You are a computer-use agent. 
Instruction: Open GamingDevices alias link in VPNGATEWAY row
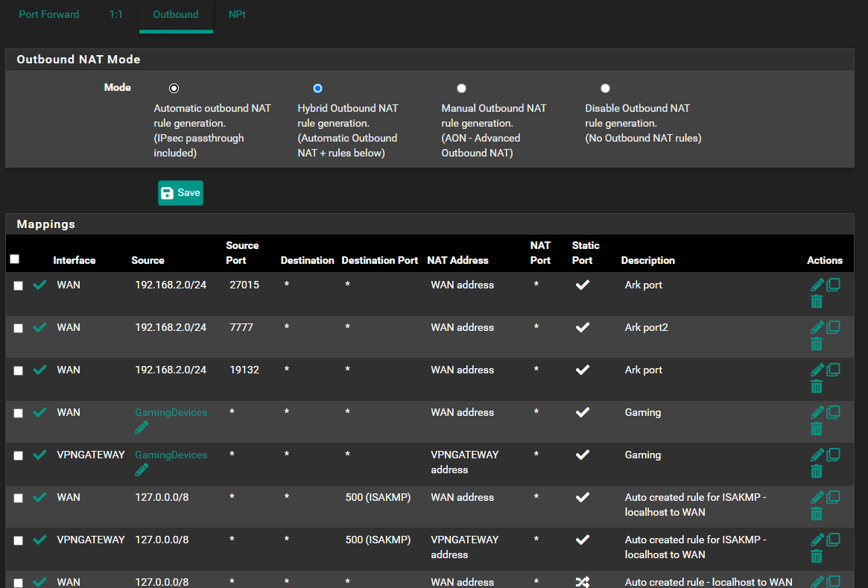coord(171,455)
